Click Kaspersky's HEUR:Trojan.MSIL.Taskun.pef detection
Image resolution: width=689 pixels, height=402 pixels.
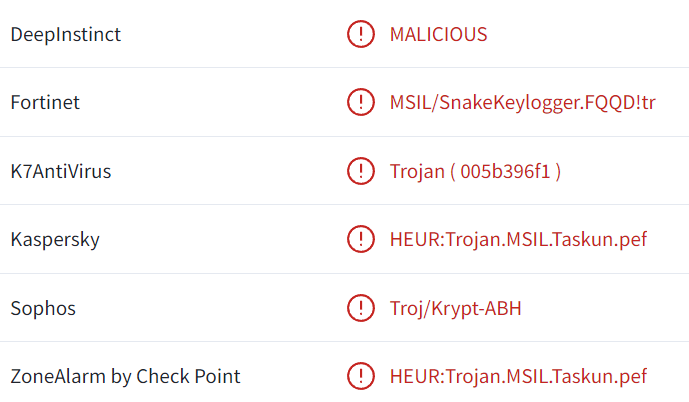518,240
